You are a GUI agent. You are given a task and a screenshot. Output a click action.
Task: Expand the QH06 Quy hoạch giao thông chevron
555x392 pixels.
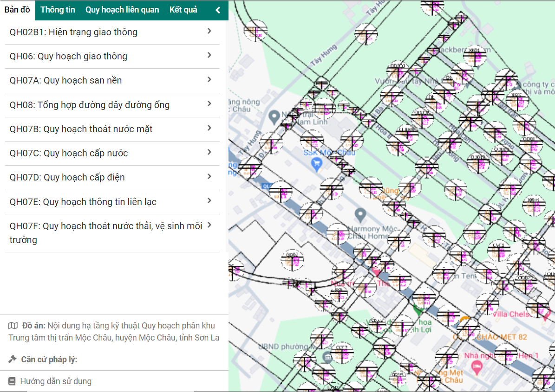(x=209, y=55)
